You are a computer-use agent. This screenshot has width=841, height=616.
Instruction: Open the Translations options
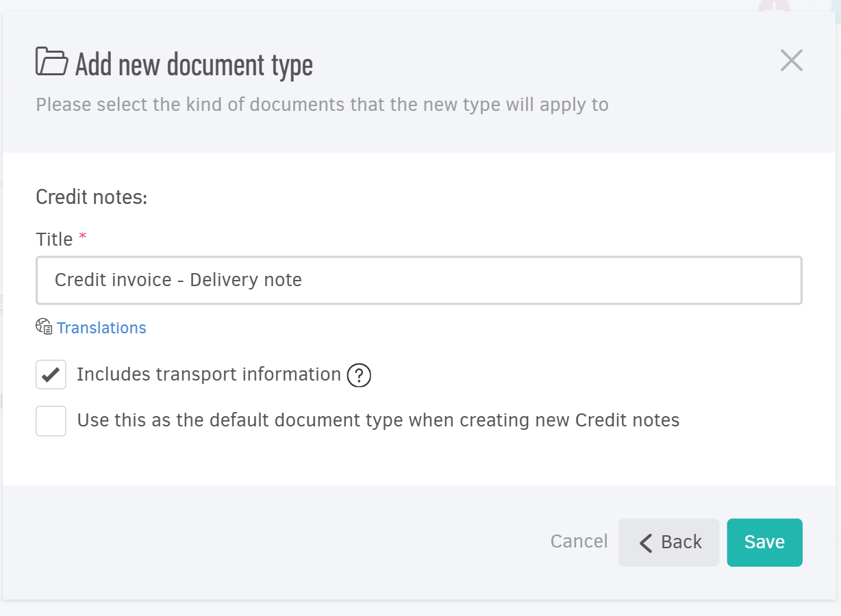point(101,327)
